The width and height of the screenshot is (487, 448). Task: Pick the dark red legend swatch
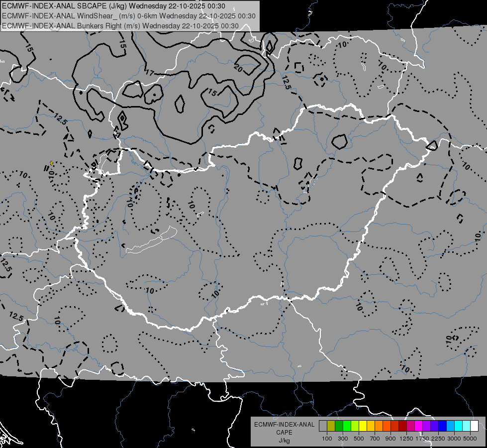point(402,426)
